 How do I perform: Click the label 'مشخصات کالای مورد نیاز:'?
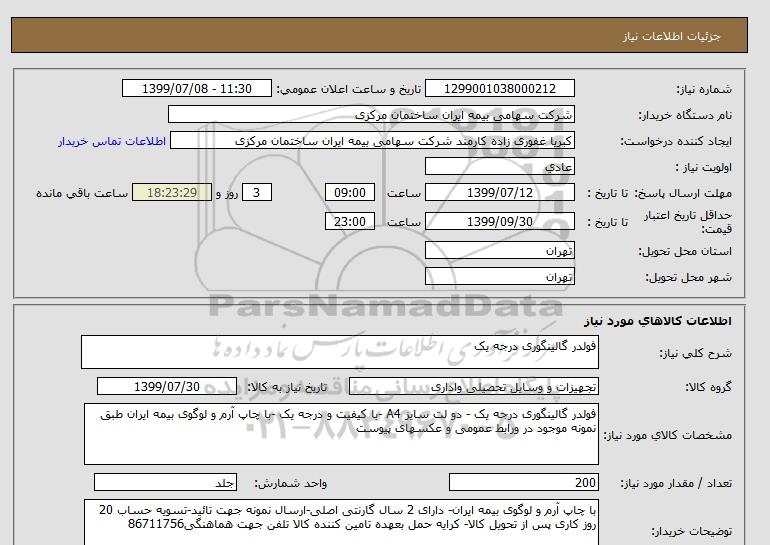click(667, 435)
